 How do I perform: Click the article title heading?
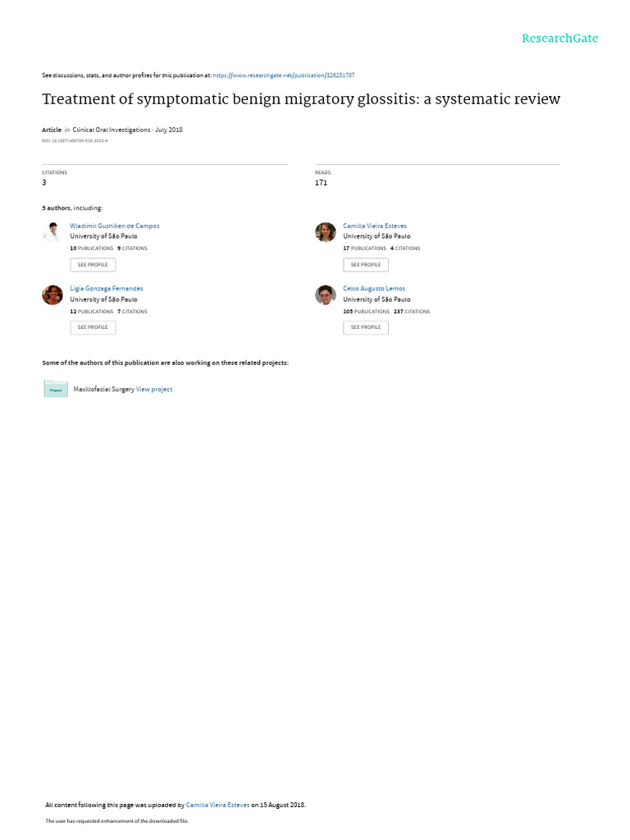(301, 99)
